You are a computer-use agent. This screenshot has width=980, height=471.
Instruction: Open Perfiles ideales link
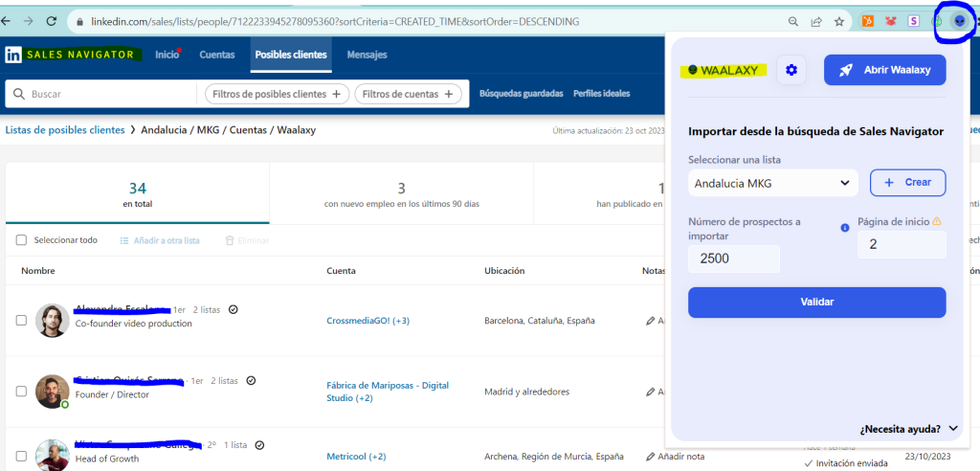tap(601, 94)
